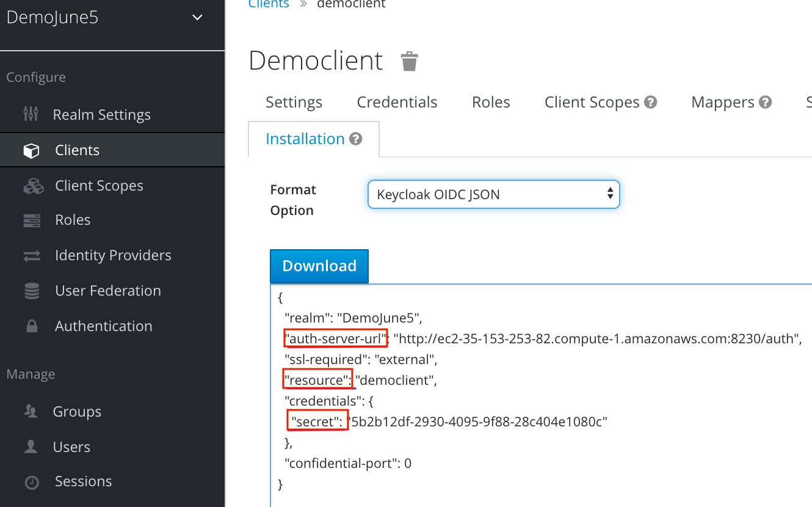Click the "realm": "DemoJune5" line
The image size is (812, 507).
353,318
